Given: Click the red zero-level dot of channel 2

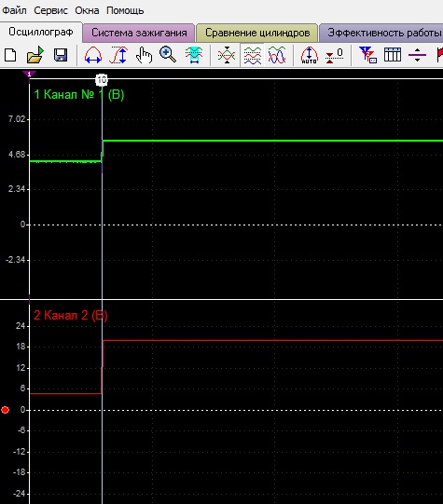Looking at the screenshot, I should 6,410.
